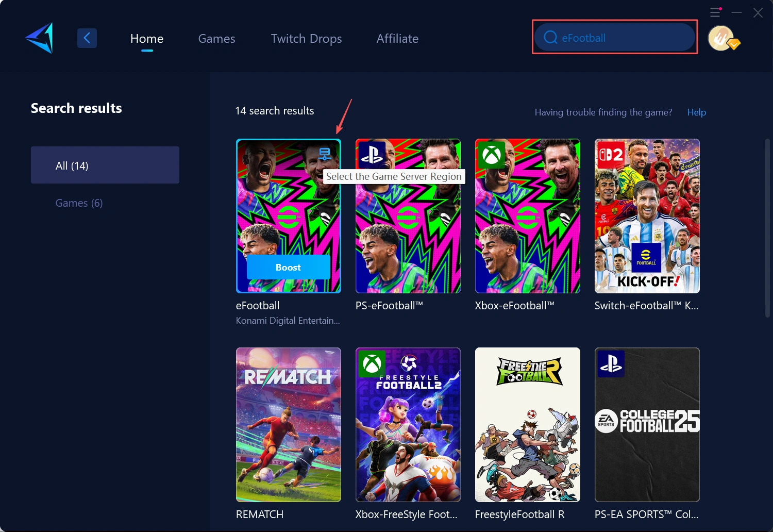Click the REMATCH title text
This screenshot has width=773, height=532.
coord(260,514)
